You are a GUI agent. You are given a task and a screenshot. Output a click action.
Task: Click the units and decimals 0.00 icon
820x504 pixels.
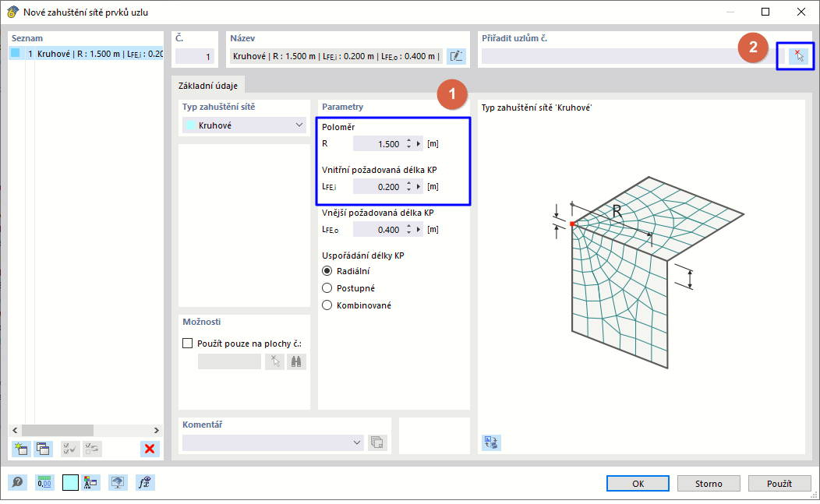44,482
